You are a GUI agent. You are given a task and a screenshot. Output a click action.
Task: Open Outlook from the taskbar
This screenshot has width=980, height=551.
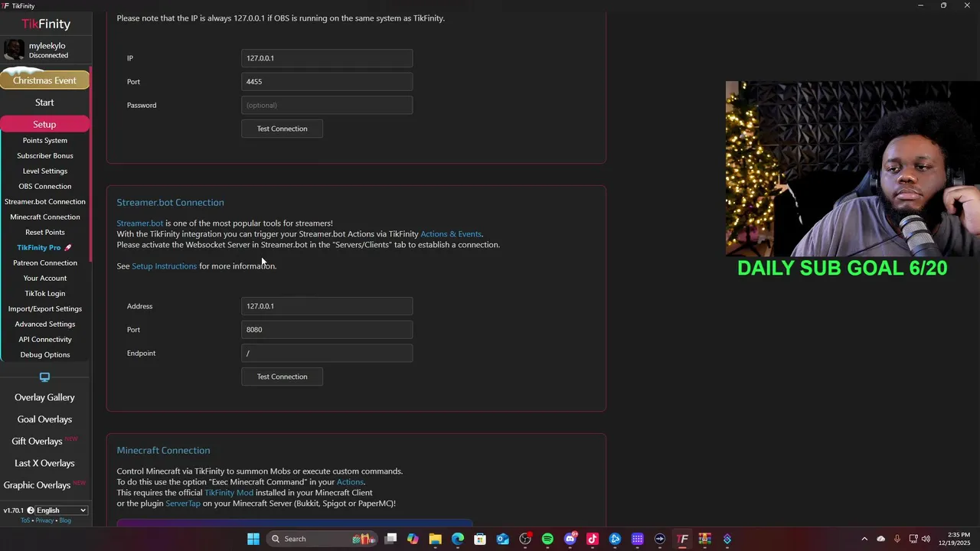coord(502,539)
